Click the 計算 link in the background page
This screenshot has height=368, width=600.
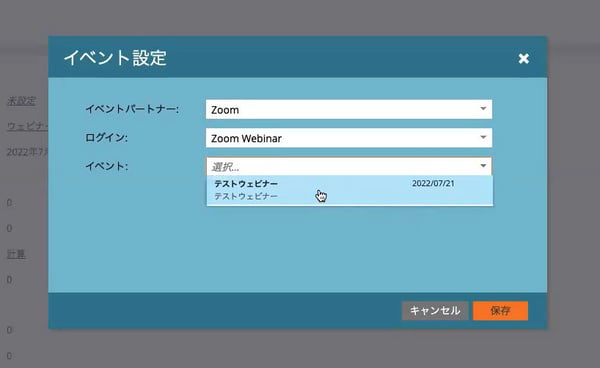(16, 254)
